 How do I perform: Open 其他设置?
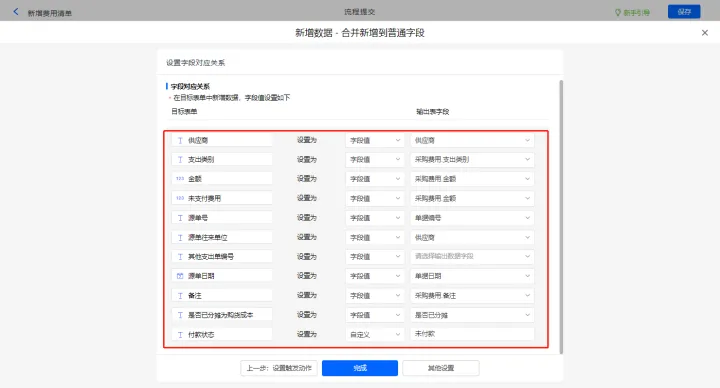pyautogui.click(x=441, y=368)
